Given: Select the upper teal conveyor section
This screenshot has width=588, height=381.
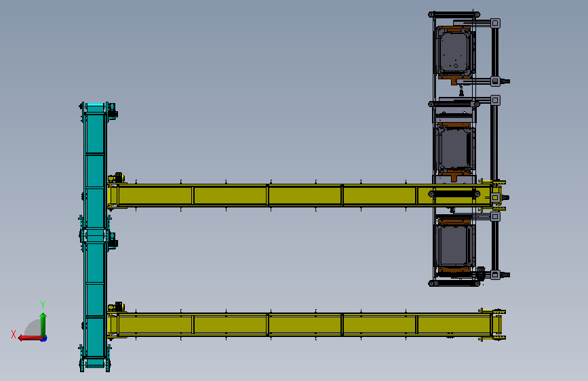Looking at the screenshot, I should click(x=95, y=167).
